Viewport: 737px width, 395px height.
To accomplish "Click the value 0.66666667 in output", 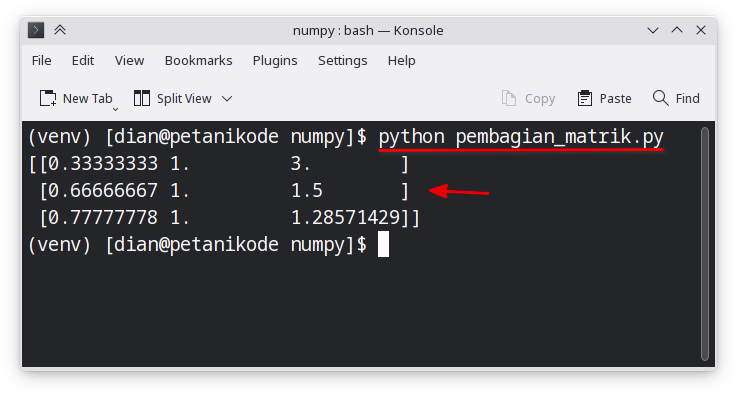I will [103, 191].
